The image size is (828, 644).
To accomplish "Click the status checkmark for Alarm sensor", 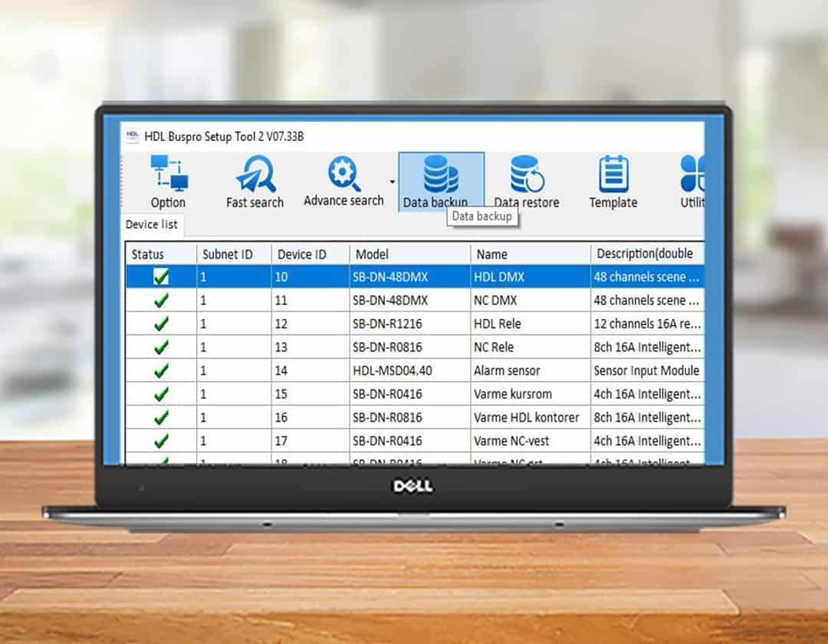I will tap(161, 370).
